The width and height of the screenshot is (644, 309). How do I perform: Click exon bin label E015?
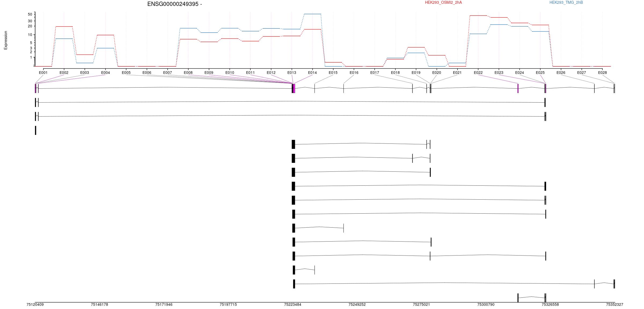333,73
